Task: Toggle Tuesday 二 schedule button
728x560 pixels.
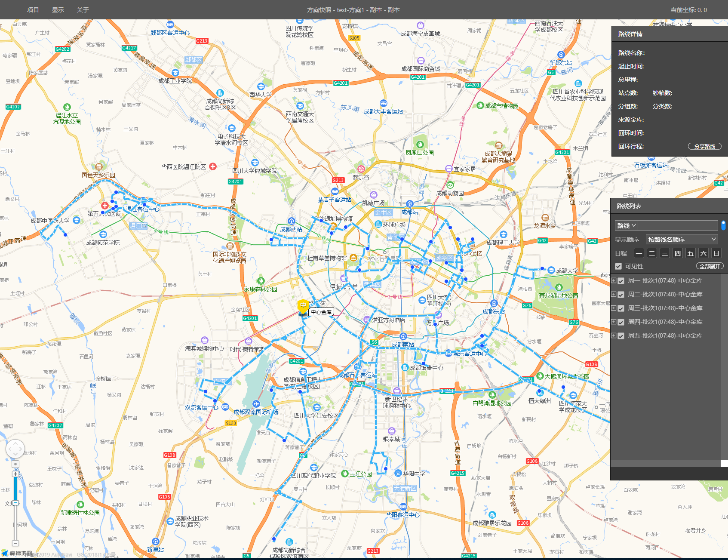Action: [x=652, y=253]
